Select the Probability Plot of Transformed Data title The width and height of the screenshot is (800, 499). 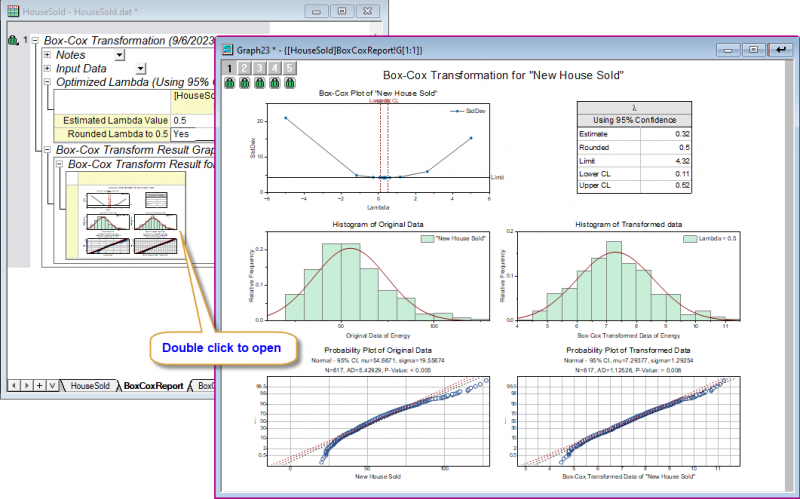point(628,351)
